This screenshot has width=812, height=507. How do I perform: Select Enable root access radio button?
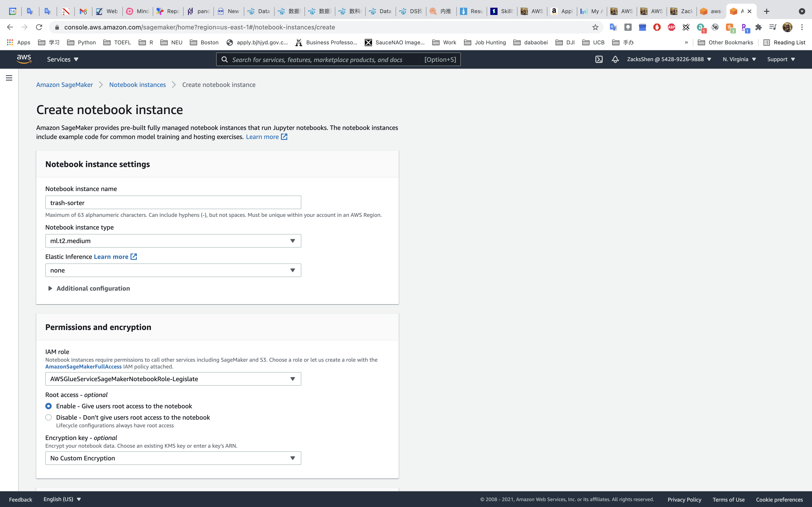[49, 406]
